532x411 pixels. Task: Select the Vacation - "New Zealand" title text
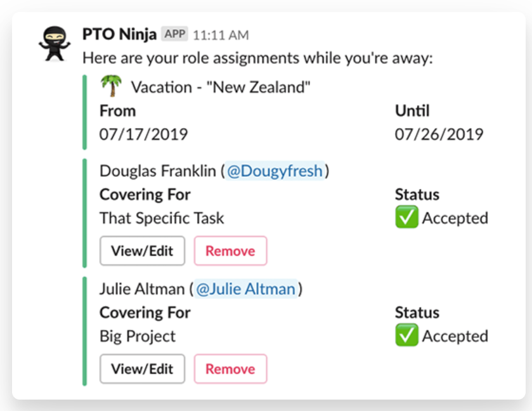point(221,87)
